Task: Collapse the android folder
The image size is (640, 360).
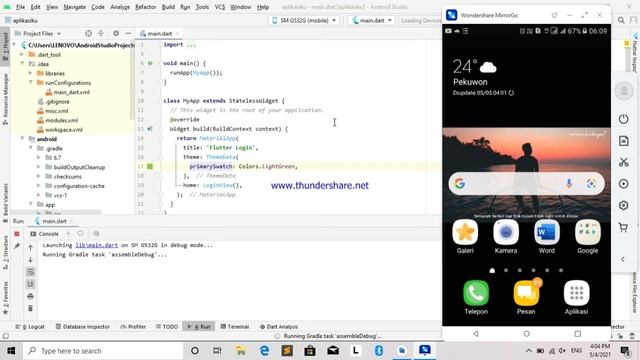Action: coord(22,139)
